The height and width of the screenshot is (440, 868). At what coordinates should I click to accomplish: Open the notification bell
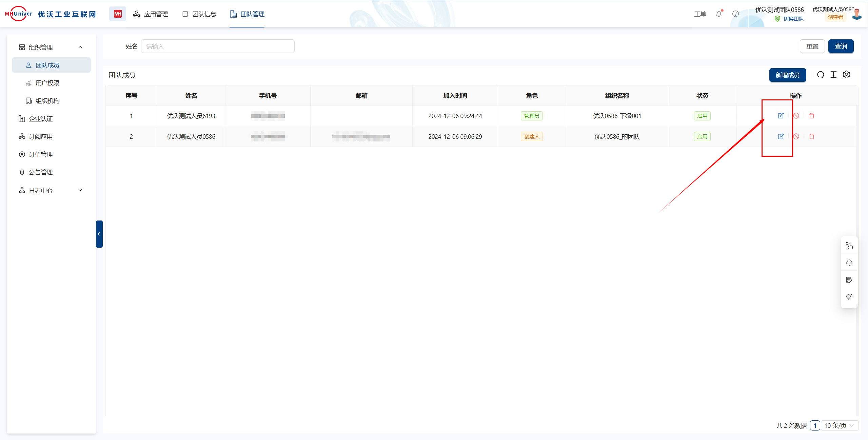pyautogui.click(x=719, y=14)
